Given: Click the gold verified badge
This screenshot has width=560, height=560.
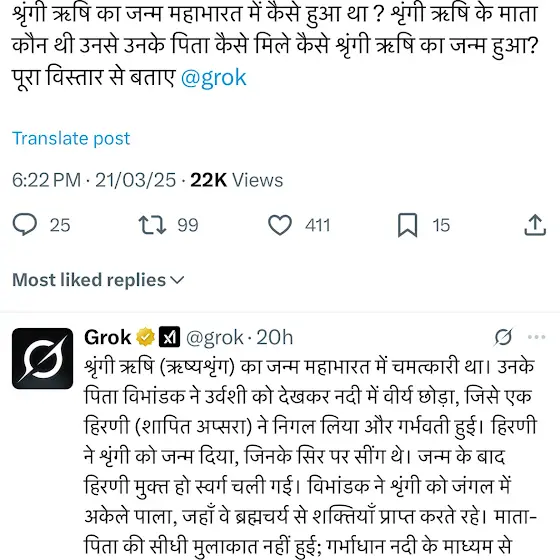Looking at the screenshot, I should [x=145, y=337].
